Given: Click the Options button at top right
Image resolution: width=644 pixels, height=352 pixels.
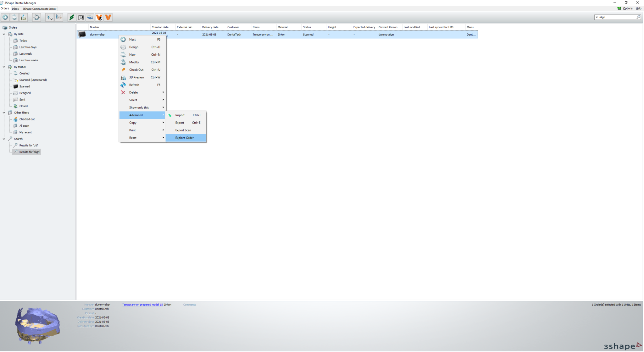Looking at the screenshot, I should point(627,8).
